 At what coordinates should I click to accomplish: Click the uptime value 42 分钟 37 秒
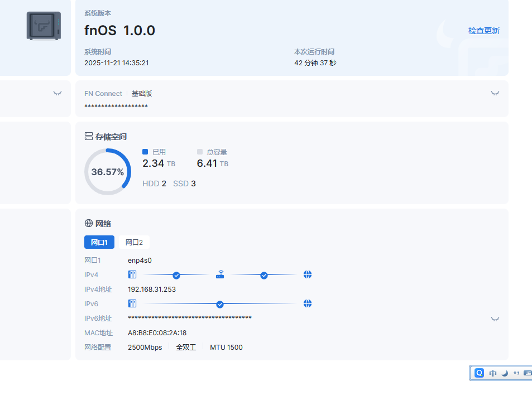click(315, 62)
